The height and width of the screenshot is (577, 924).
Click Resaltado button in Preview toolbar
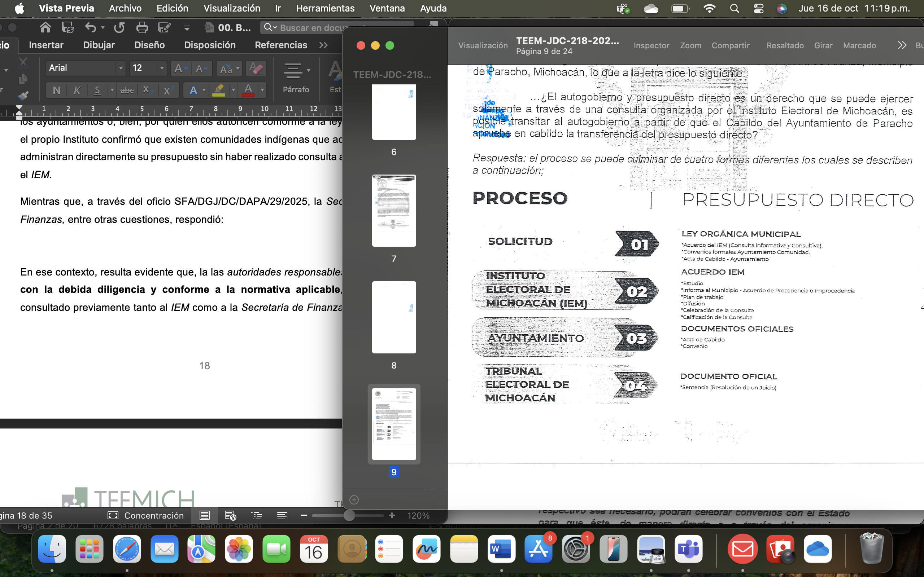click(x=785, y=45)
